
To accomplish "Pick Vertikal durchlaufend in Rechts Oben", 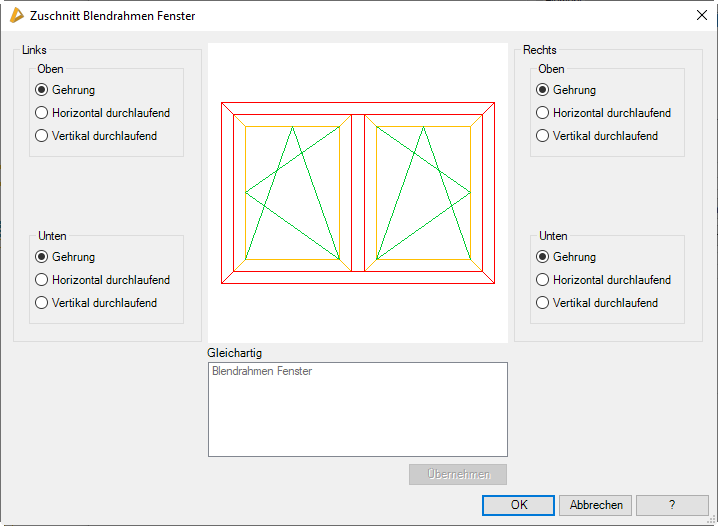I will point(543,136).
